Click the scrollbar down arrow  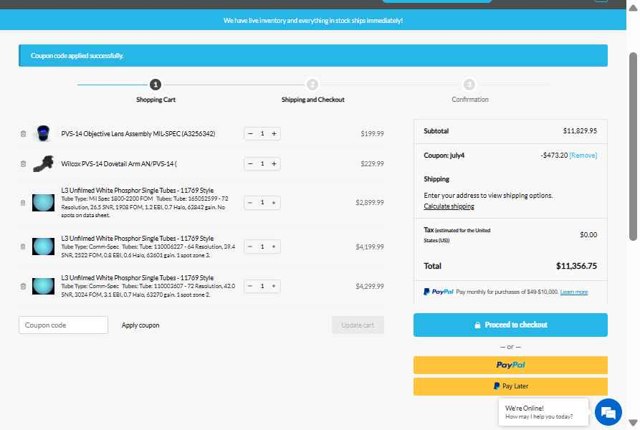[x=633, y=423]
